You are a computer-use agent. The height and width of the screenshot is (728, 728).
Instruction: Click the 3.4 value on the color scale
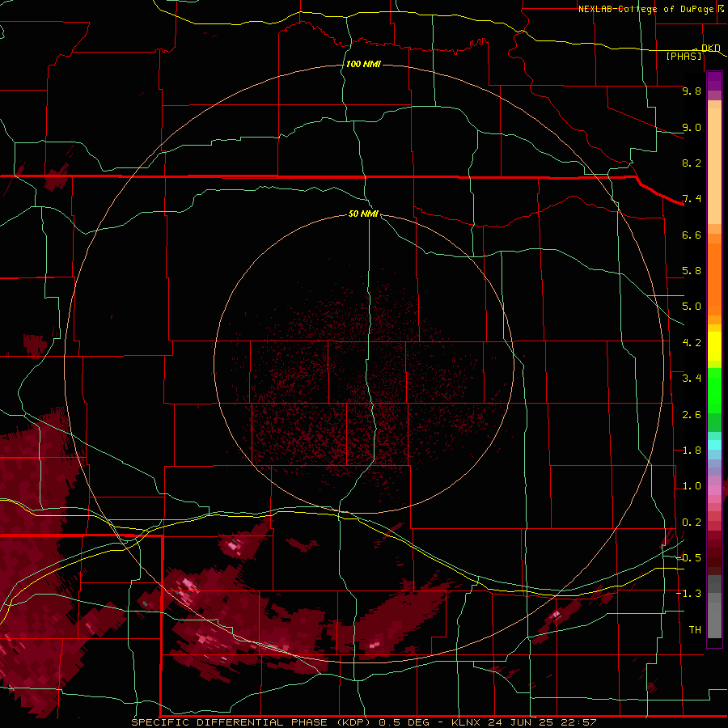(692, 379)
